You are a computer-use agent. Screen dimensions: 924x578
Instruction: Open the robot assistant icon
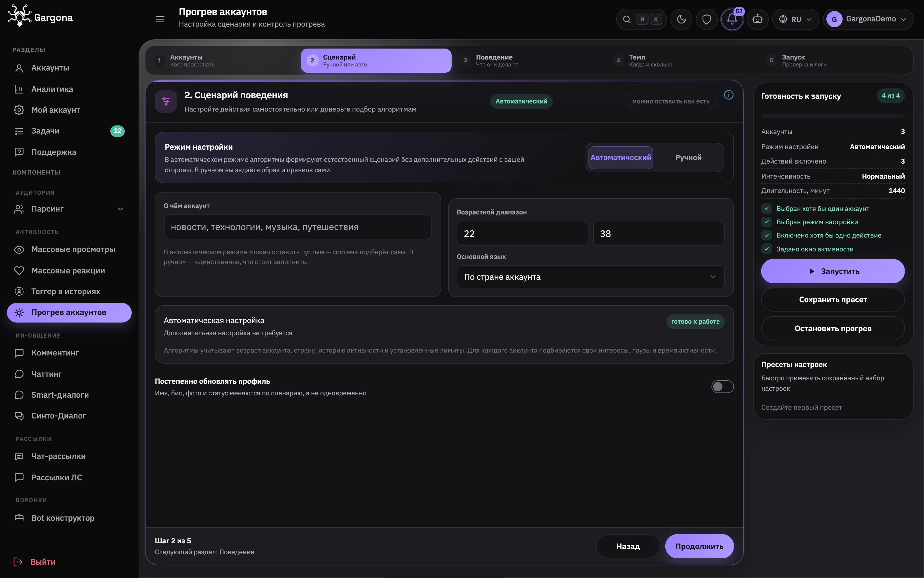[x=757, y=19]
